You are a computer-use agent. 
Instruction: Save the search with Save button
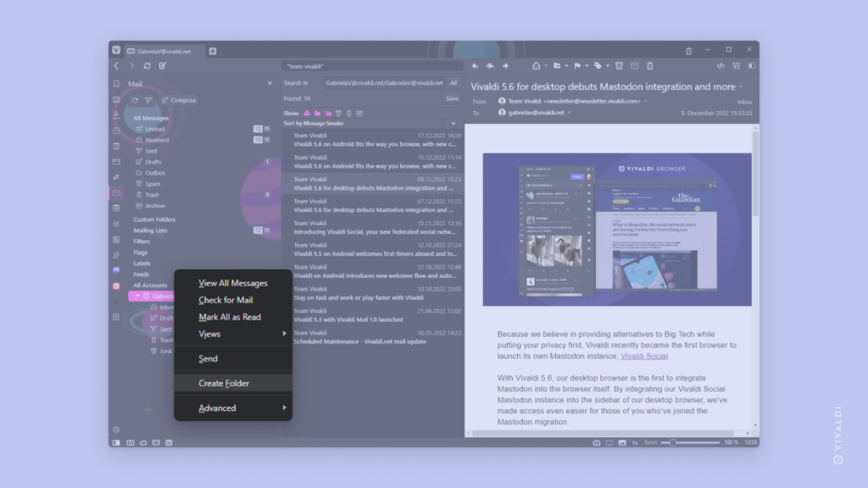(452, 98)
